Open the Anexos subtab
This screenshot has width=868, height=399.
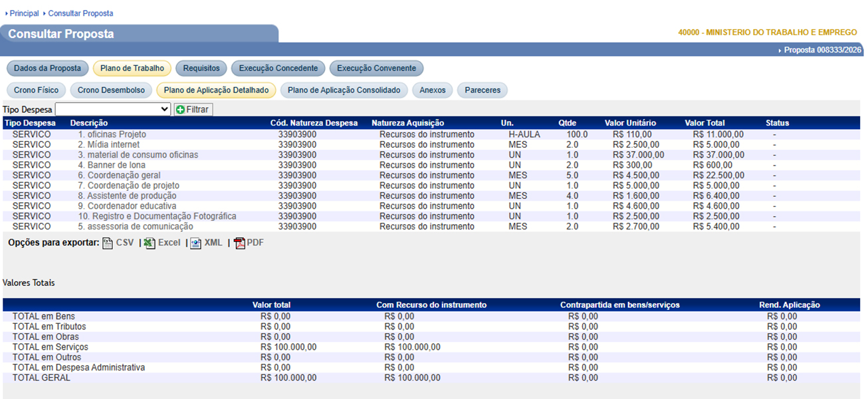point(432,90)
